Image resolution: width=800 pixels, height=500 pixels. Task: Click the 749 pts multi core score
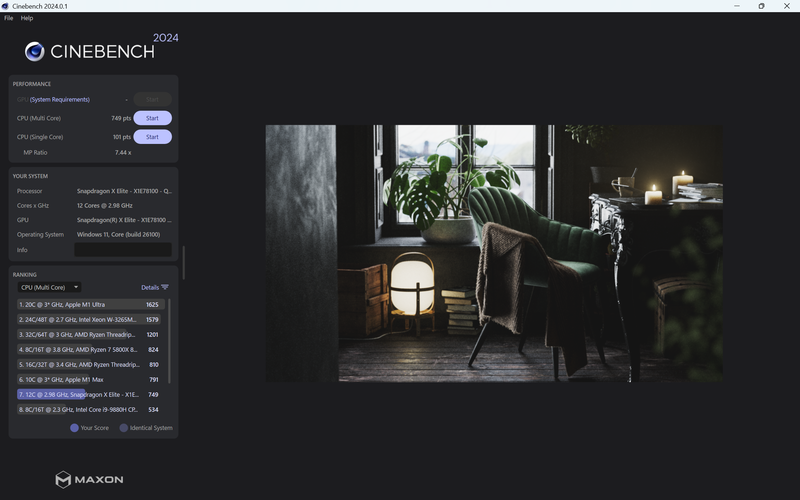point(121,118)
